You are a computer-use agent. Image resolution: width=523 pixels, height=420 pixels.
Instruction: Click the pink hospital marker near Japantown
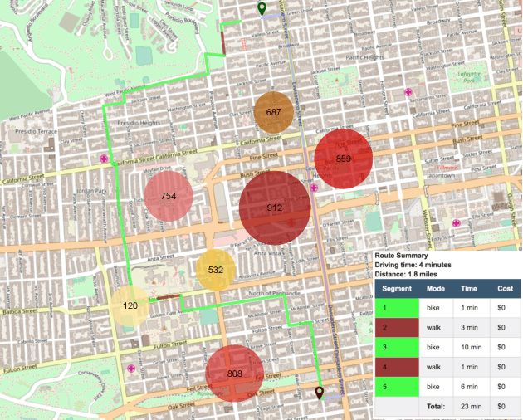(x=457, y=223)
